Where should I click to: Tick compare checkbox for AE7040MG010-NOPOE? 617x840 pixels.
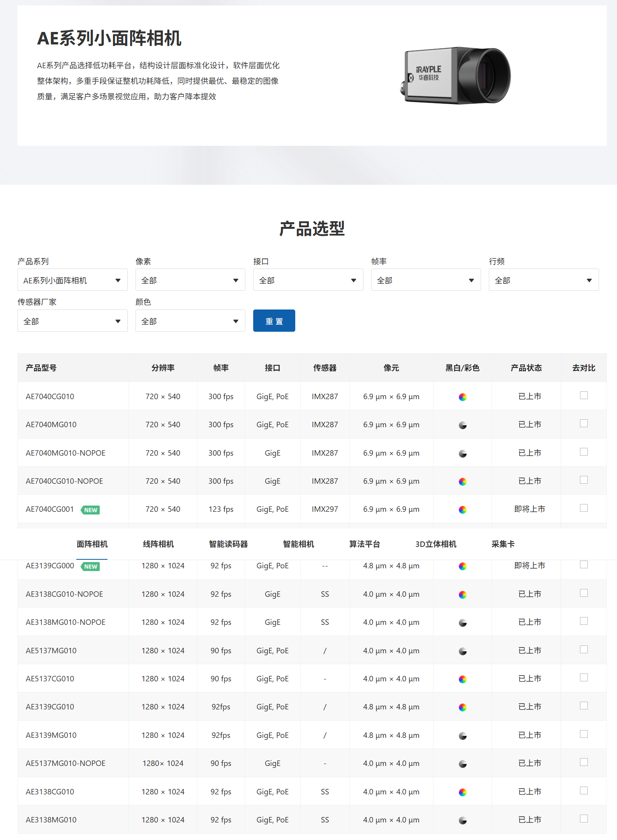point(584,452)
